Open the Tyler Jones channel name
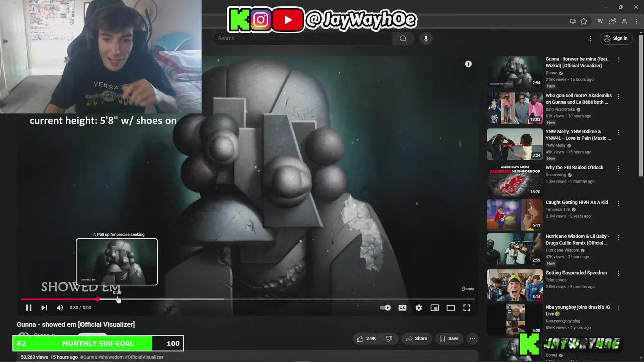Viewport: 644px width, 362px height. (557, 280)
